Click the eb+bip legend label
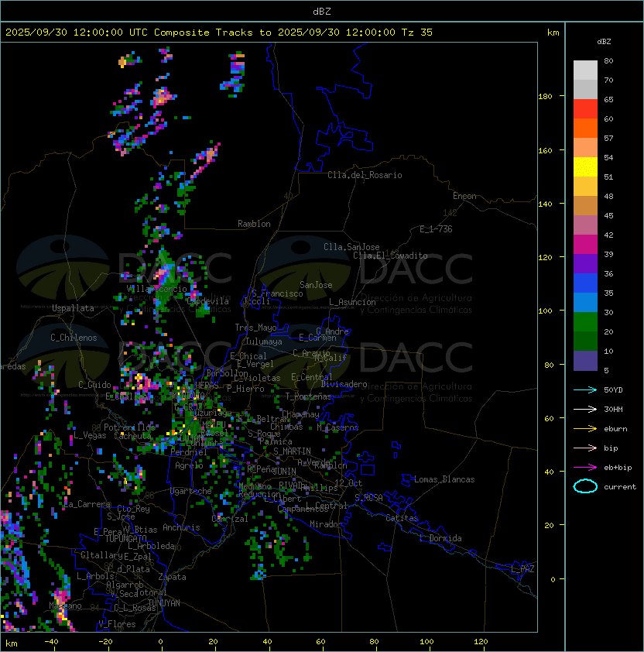The image size is (644, 652). click(618, 468)
